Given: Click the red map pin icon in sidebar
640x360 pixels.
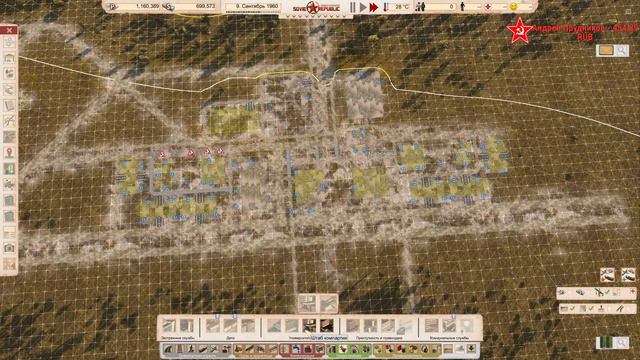Looking at the screenshot, I should [x=9, y=153].
